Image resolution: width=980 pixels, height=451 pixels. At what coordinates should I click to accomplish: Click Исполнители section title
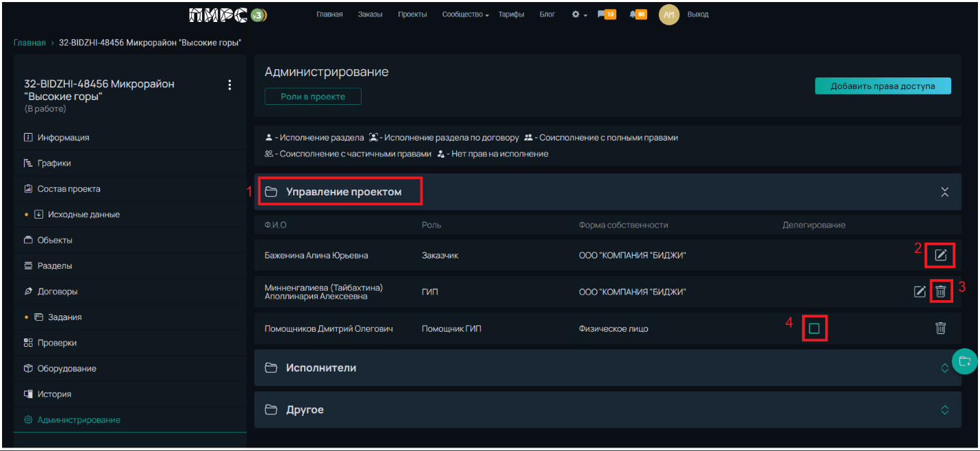[x=321, y=368]
